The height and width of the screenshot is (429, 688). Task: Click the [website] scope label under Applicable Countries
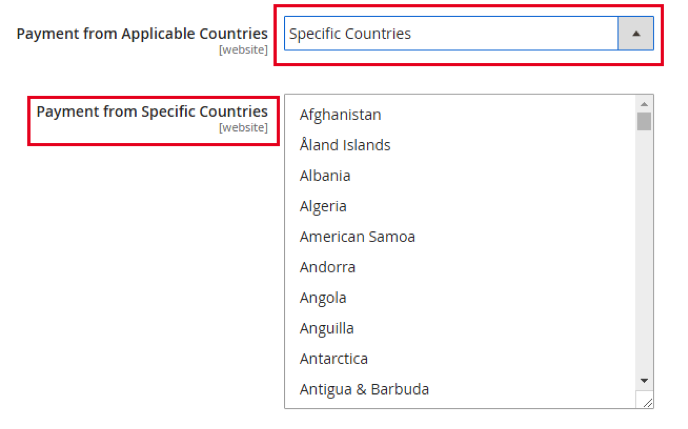[x=243, y=50]
